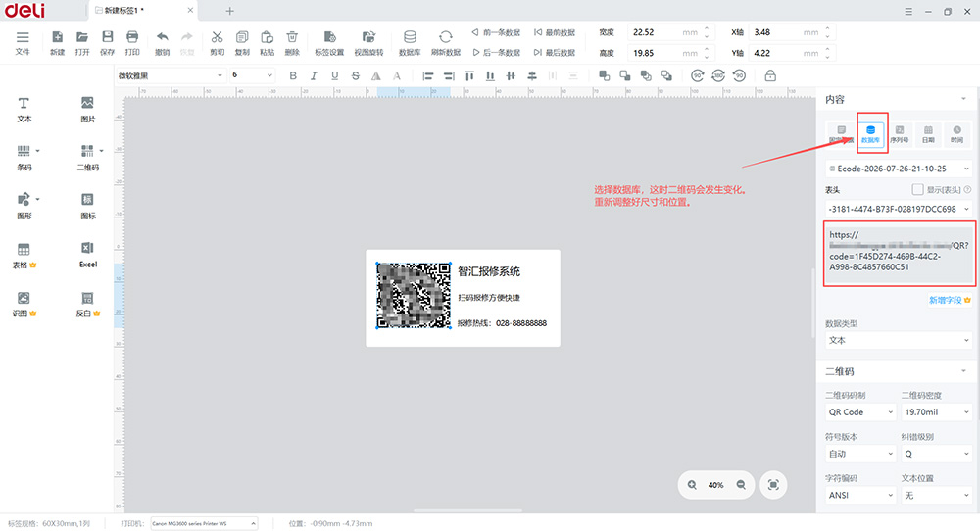Toggle italic formatting
Image resolution: width=980 pixels, height=531 pixels.
coord(314,75)
